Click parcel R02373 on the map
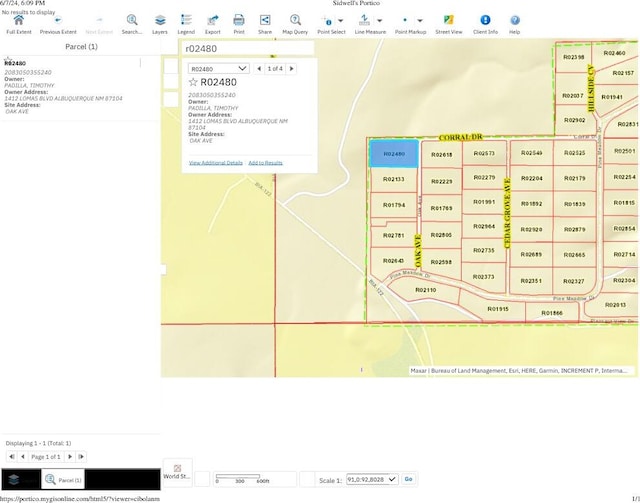Screen dimensions: 640x503 (484, 277)
